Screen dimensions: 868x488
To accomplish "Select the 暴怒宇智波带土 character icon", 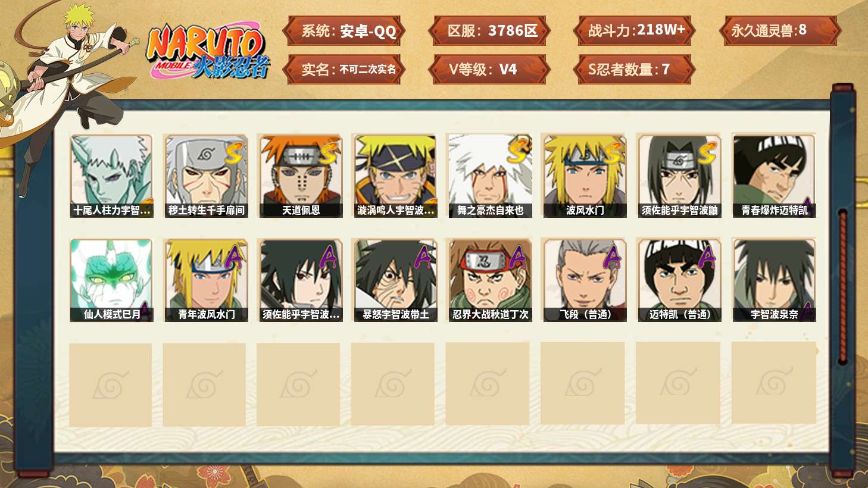I will coord(395,280).
